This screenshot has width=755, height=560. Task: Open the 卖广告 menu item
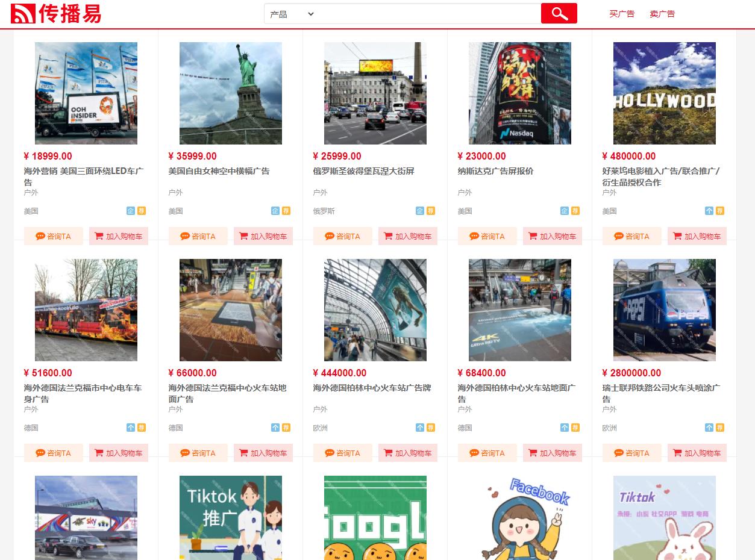[662, 14]
